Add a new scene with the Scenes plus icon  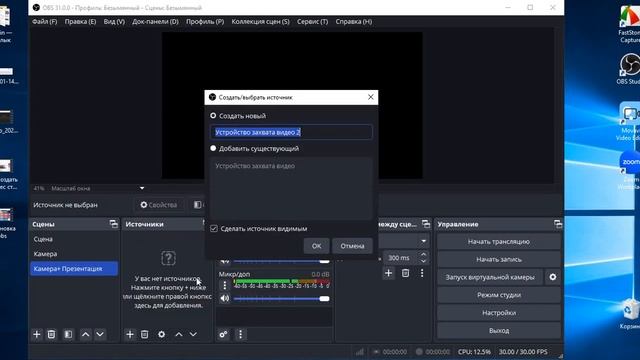click(37, 334)
